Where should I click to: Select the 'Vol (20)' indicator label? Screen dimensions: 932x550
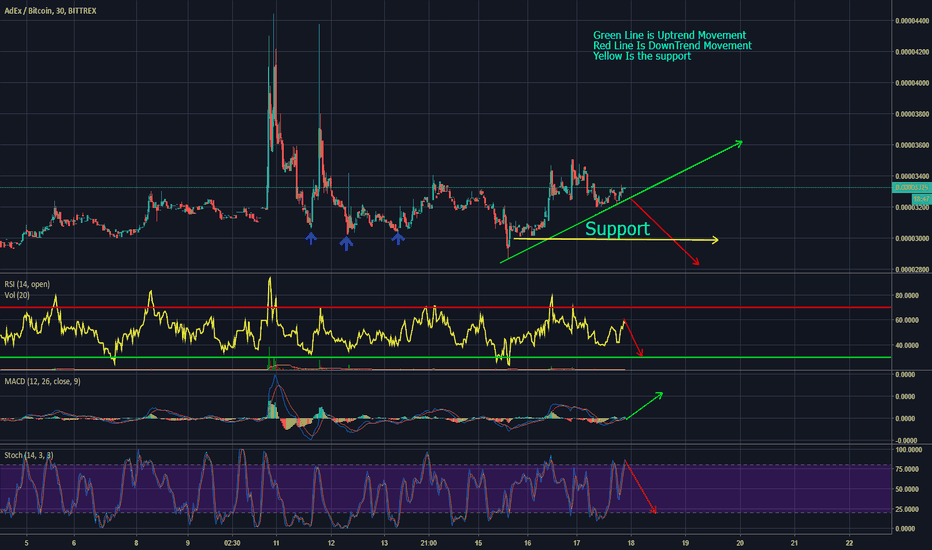pyautogui.click(x=17, y=295)
